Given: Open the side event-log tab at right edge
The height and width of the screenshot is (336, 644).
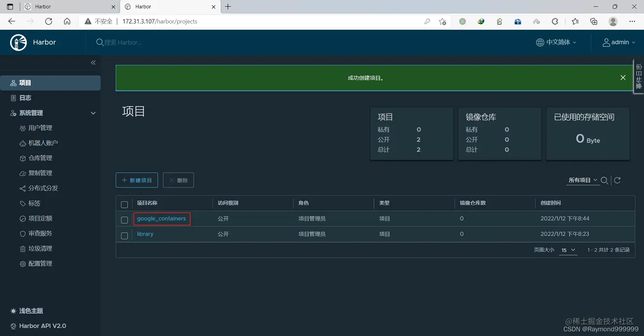Looking at the screenshot, I should [638, 76].
